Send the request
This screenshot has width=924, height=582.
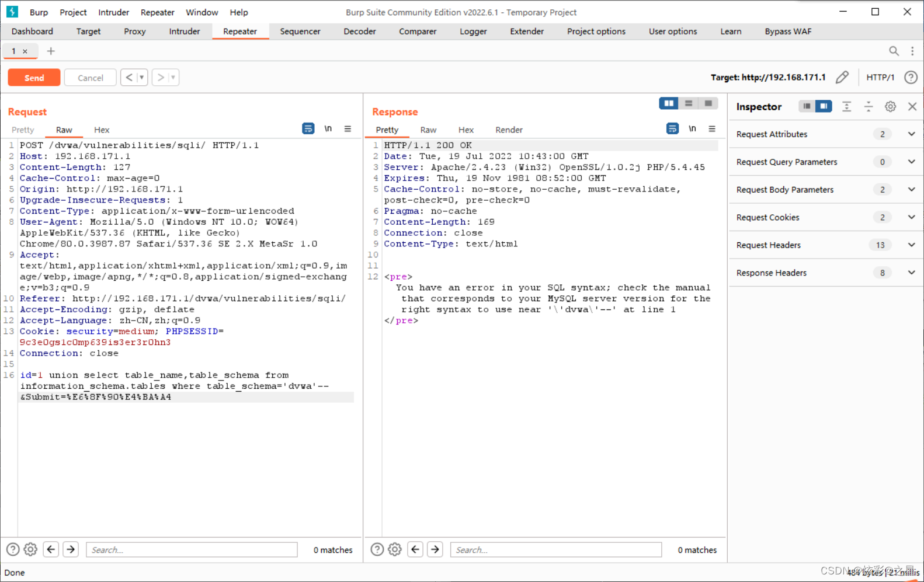click(x=34, y=78)
